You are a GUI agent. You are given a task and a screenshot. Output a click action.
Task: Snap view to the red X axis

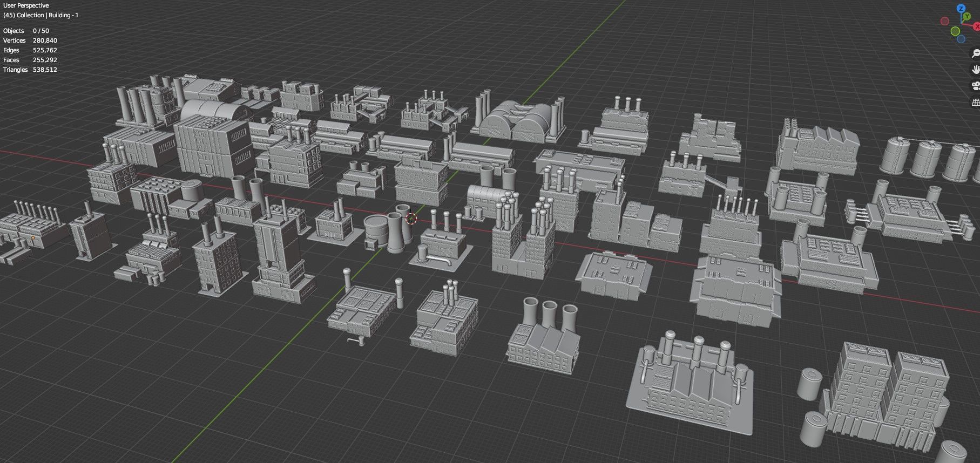pyautogui.click(x=977, y=26)
